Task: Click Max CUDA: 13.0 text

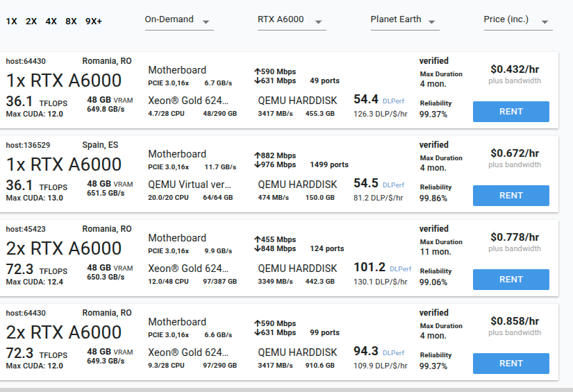Action: tap(34, 198)
